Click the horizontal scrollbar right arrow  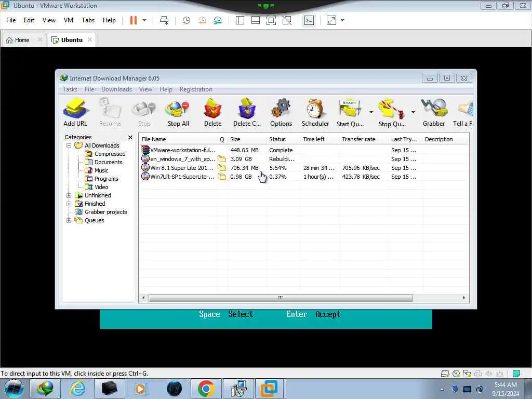tap(464, 298)
